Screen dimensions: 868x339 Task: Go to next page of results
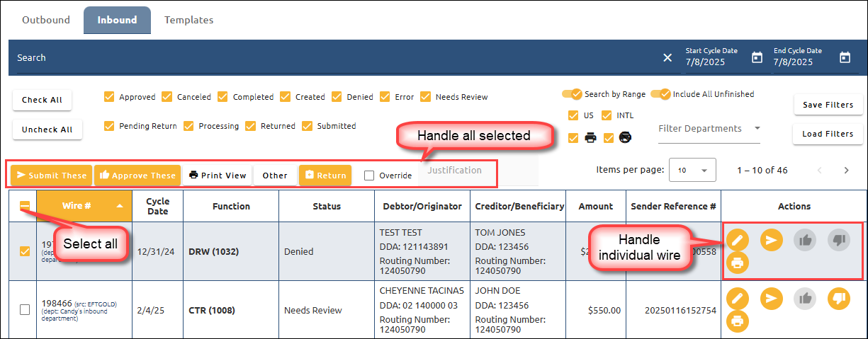click(x=846, y=171)
